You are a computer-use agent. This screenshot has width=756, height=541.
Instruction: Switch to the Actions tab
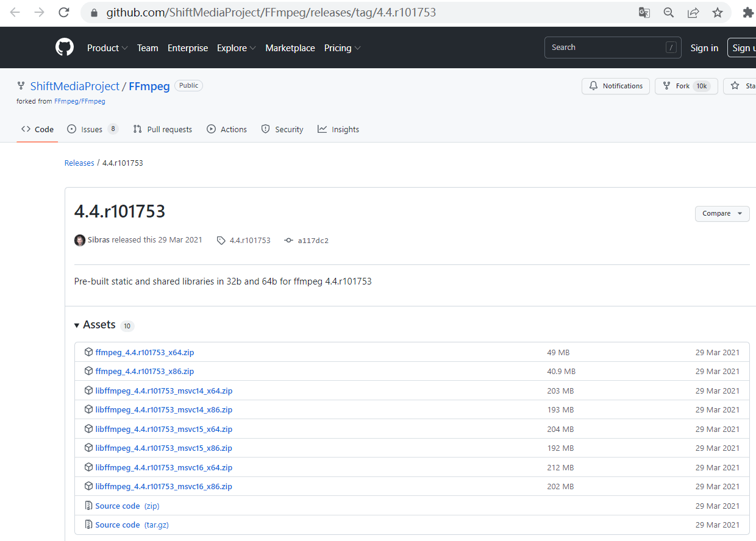coord(227,129)
